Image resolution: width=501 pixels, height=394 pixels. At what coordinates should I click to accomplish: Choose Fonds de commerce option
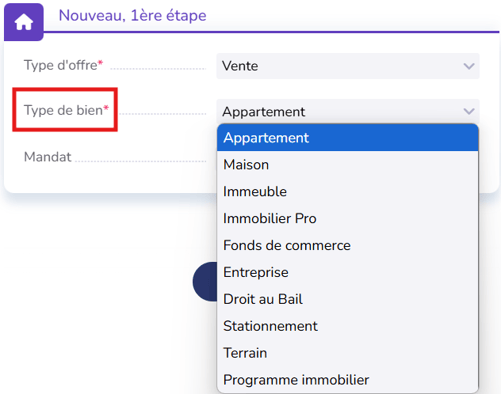click(x=348, y=246)
